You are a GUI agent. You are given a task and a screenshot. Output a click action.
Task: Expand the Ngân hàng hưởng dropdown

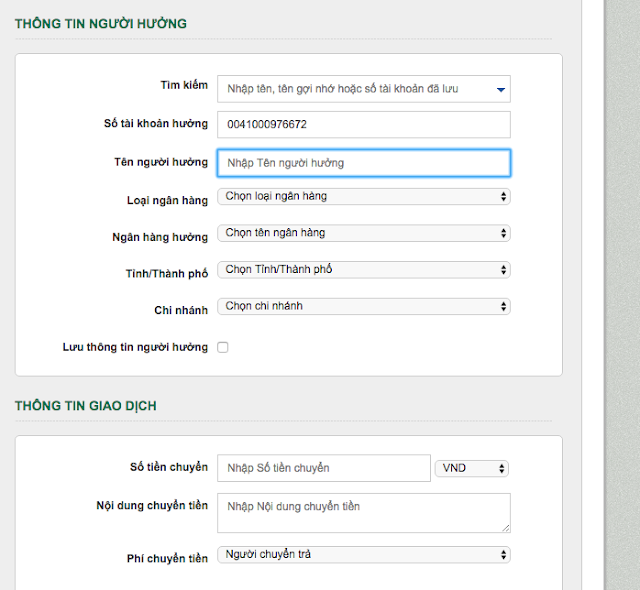tap(364, 233)
